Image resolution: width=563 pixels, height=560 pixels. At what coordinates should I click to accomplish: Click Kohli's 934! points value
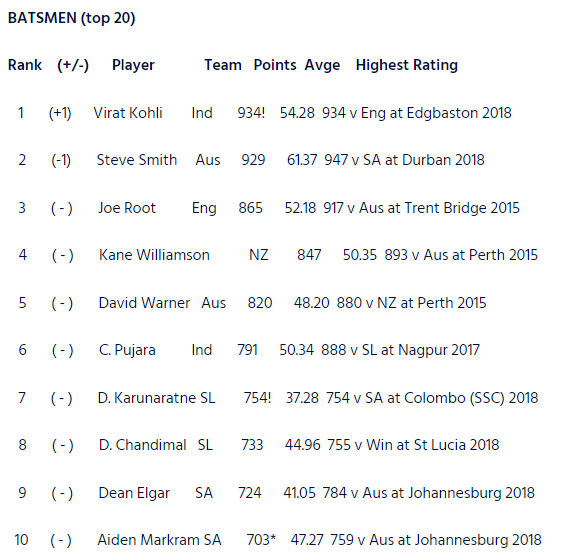coord(251,113)
